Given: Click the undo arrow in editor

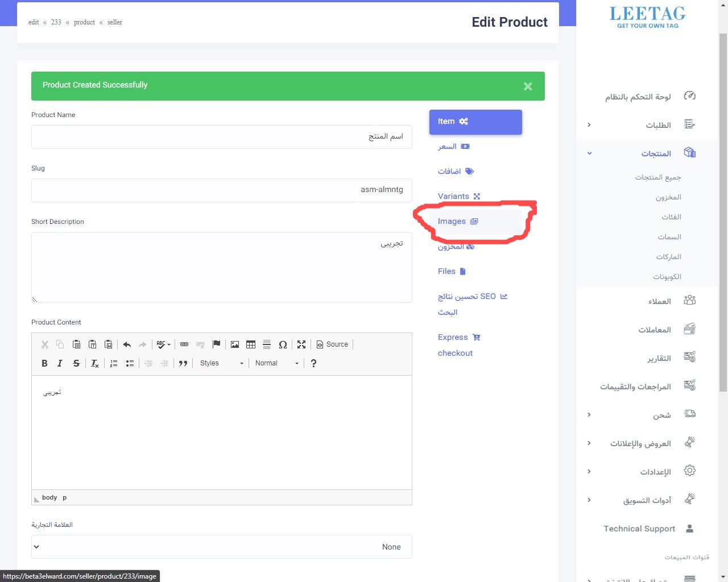Looking at the screenshot, I should 127,344.
